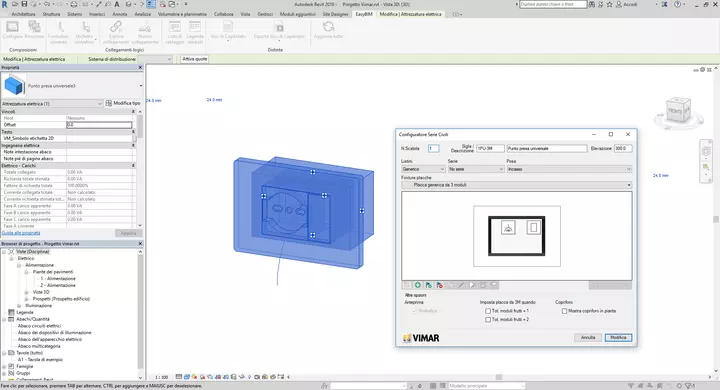The width and height of the screenshot is (720, 390).
Task: Click the star favorites icon in title bar
Action: (609, 4)
